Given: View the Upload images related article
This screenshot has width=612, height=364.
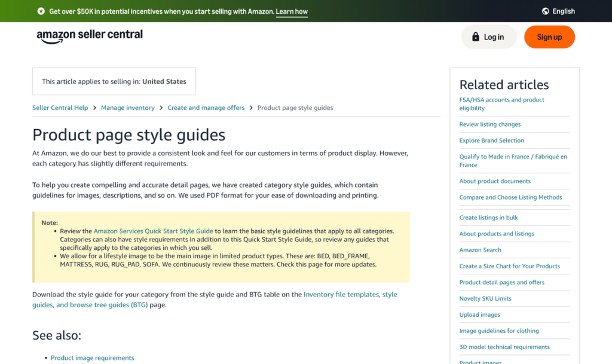Looking at the screenshot, I should [479, 314].
